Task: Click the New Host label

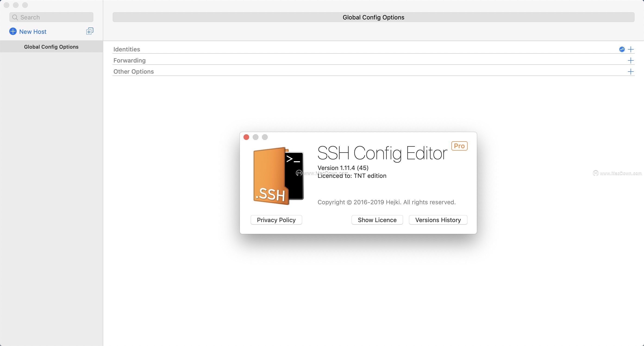Action: tap(33, 32)
